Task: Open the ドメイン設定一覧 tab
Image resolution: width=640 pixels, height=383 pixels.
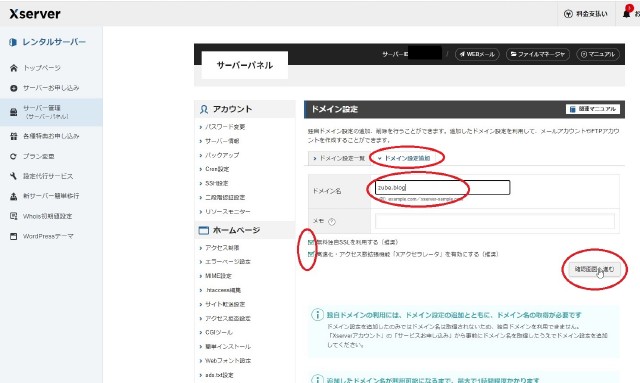Action: click(x=339, y=158)
